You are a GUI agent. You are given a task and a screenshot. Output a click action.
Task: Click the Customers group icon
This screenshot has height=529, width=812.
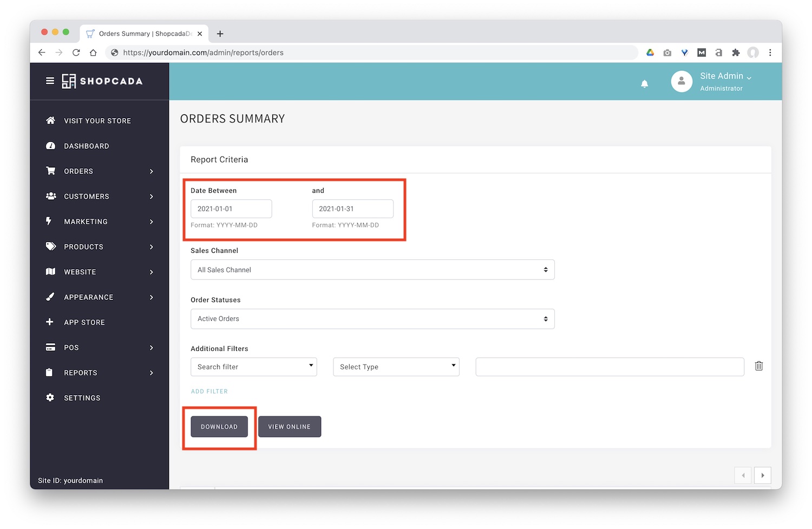[51, 196]
